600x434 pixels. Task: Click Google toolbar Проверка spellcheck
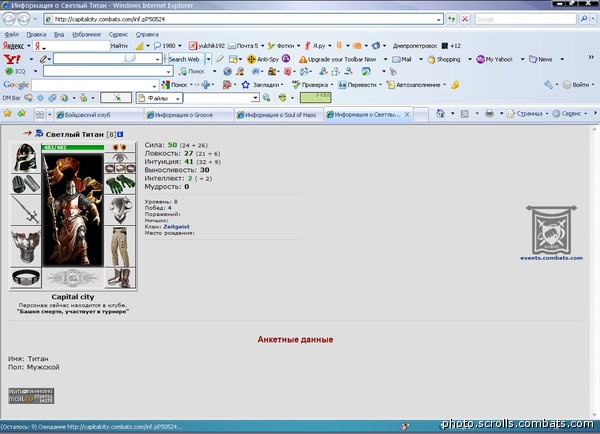311,85
